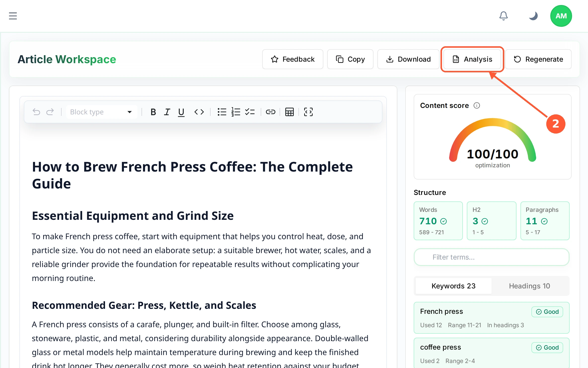Toggle inline code formatting
Screen dimensions: 588x368
pyautogui.click(x=199, y=112)
